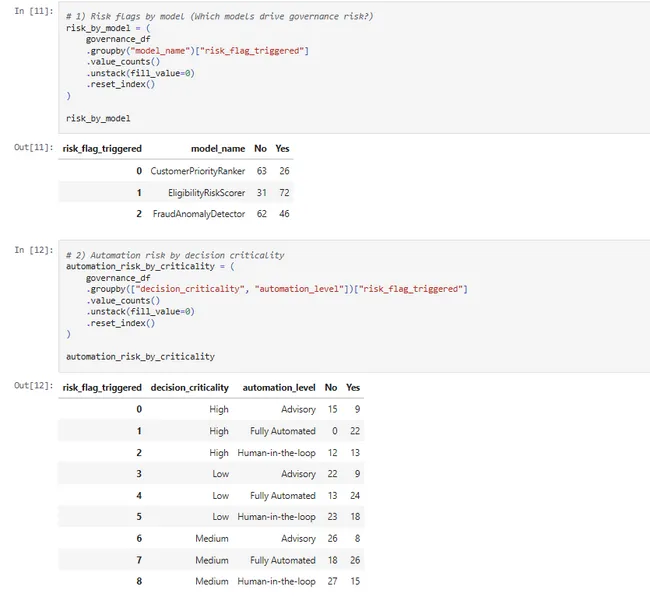Click the risk_flag_triggered header in Out[11] table
The image size is (650, 607).
[x=102, y=149]
